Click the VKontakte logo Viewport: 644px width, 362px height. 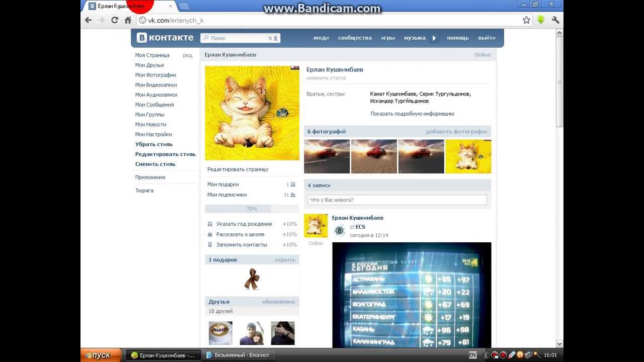coord(165,38)
